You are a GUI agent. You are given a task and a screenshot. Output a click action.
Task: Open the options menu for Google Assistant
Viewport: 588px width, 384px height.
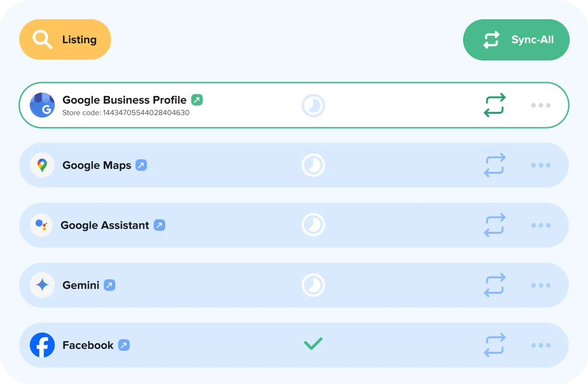point(540,225)
